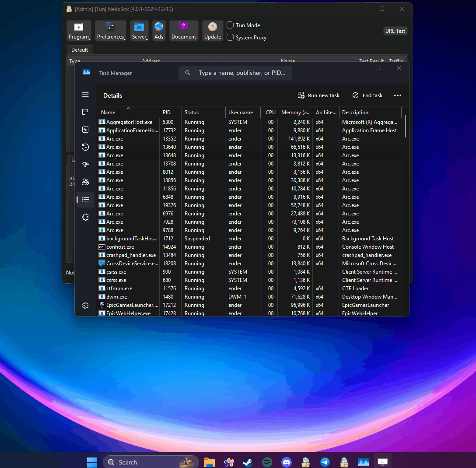Open the Preferences dropdown menu

pyautogui.click(x=110, y=31)
